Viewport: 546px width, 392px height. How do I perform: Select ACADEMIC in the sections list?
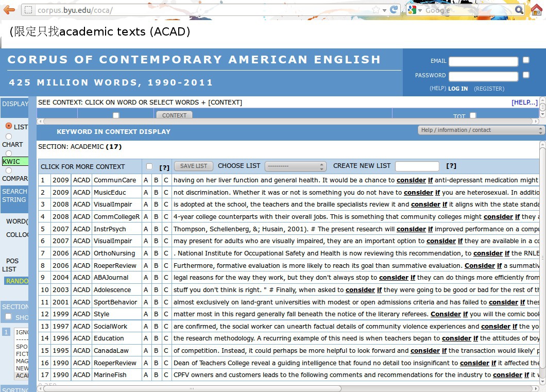[x=22, y=376]
